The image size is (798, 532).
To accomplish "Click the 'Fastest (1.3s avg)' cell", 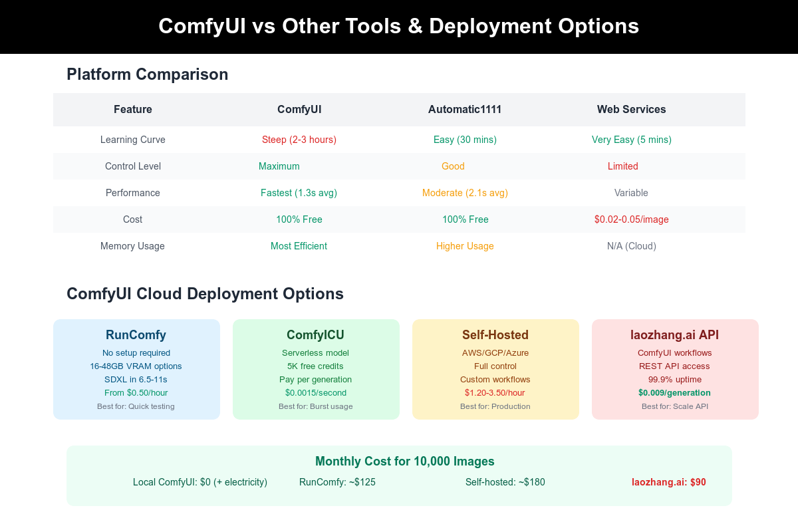I will point(299,193).
